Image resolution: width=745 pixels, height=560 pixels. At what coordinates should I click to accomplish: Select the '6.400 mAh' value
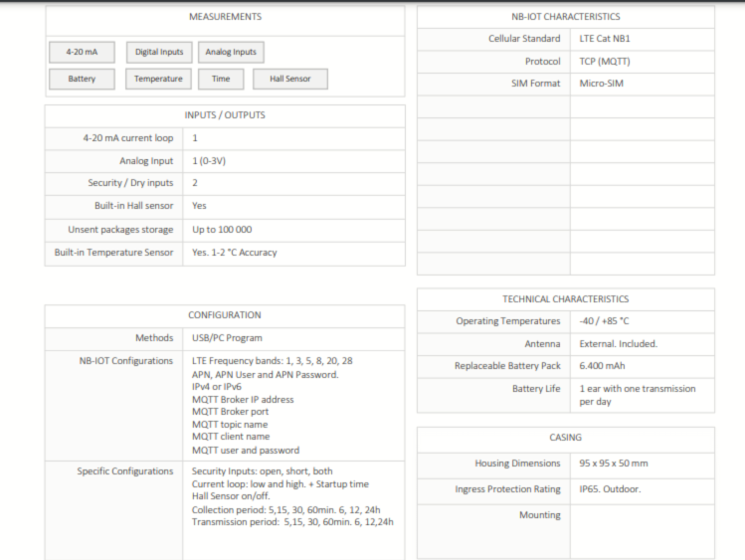tap(603, 366)
